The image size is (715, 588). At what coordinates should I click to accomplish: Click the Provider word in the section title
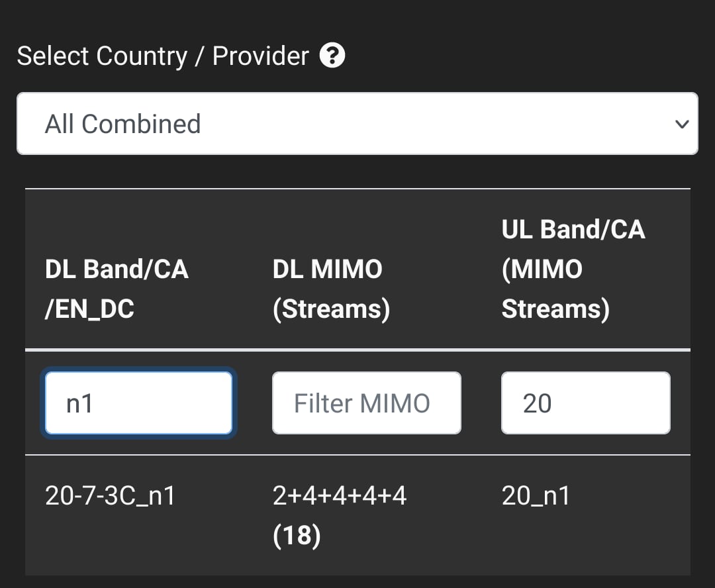click(261, 56)
